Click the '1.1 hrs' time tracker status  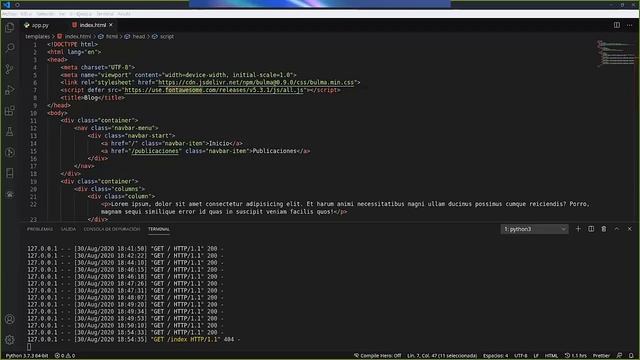[x=576, y=356]
